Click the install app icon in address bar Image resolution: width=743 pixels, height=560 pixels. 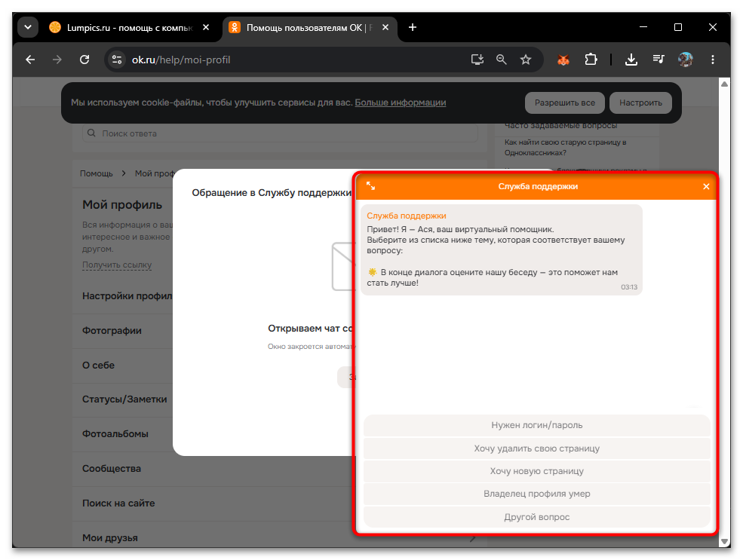point(477,60)
